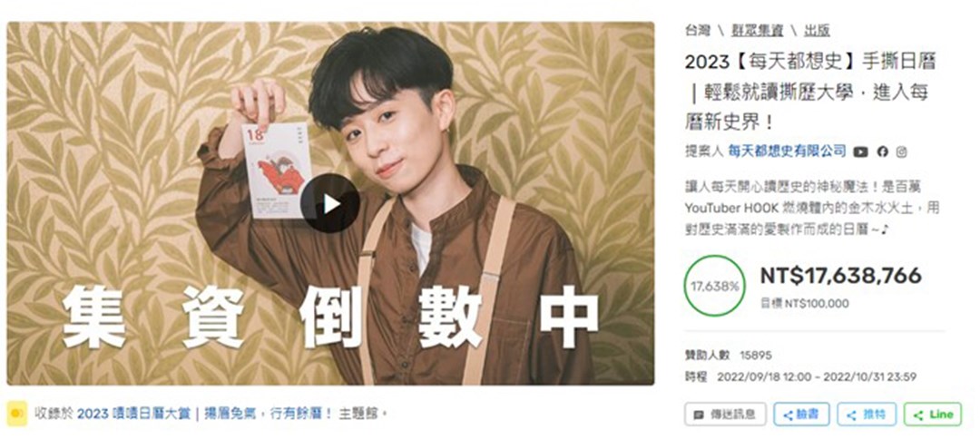The image size is (980, 439).
Task: Open the proposer's YouTube channel icon
Action: tap(860, 151)
